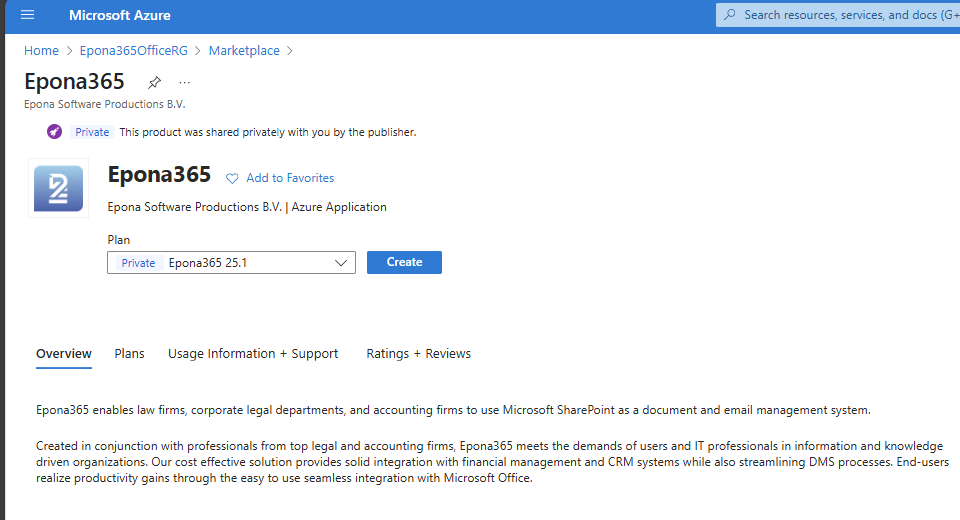Image resolution: width=960 pixels, height=520 pixels.
Task: Pin Epona365 to the dashboard
Action: 154,82
